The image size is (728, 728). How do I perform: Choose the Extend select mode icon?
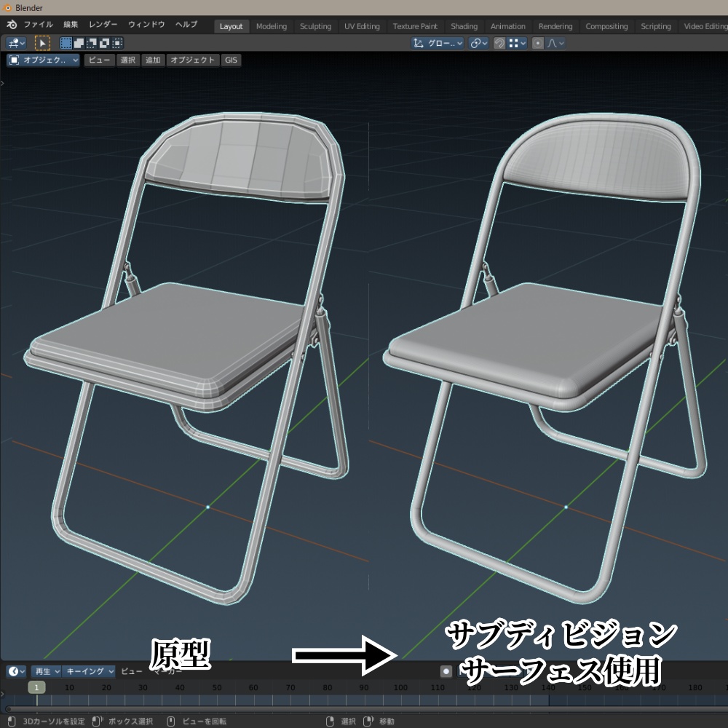tap(78, 42)
